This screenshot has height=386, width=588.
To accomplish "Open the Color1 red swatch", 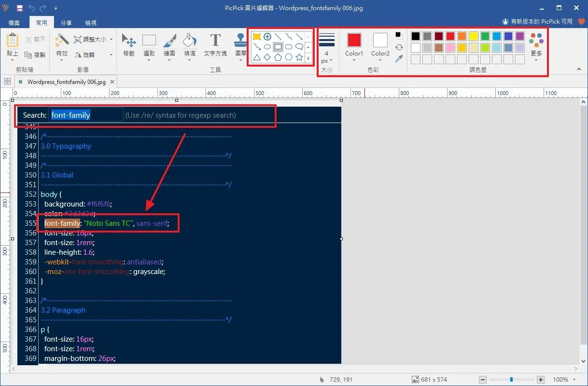I will [354, 40].
